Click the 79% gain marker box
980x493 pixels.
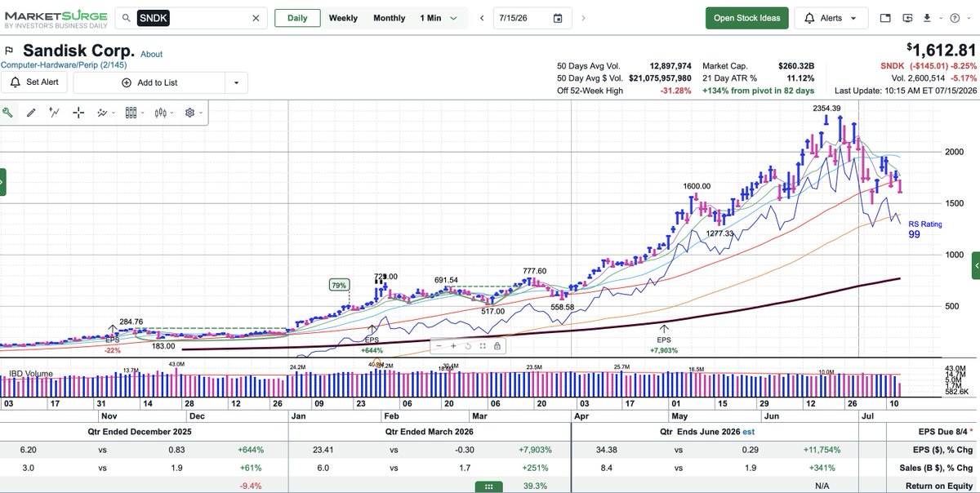coord(339,285)
